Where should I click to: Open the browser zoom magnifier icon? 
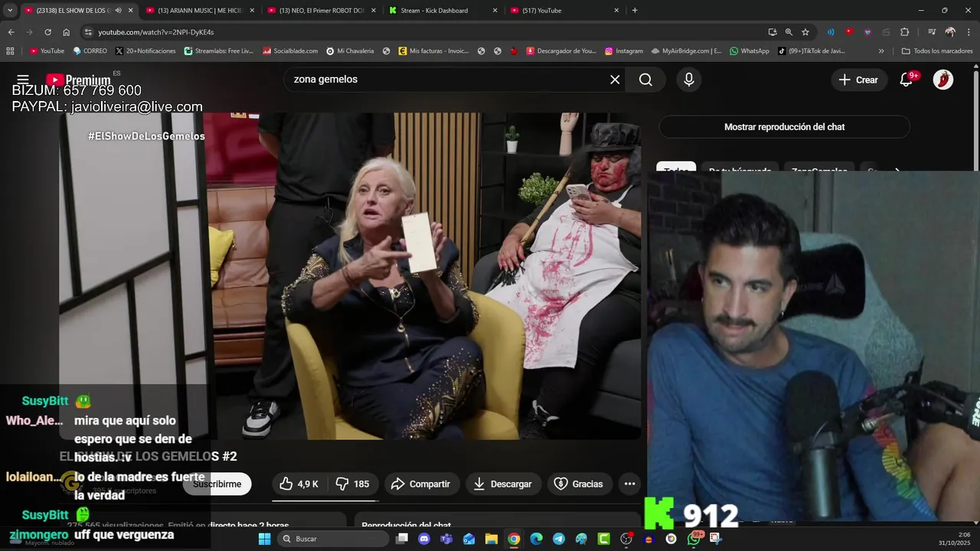pyautogui.click(x=789, y=32)
